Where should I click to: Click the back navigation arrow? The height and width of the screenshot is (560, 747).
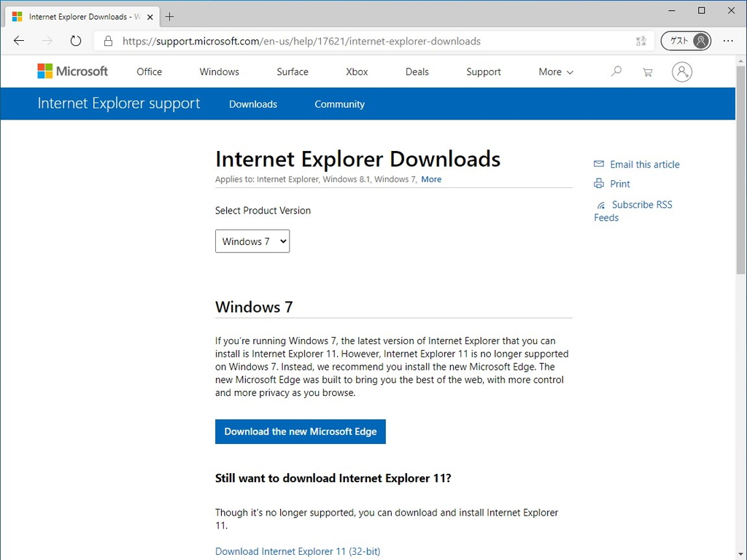[18, 41]
